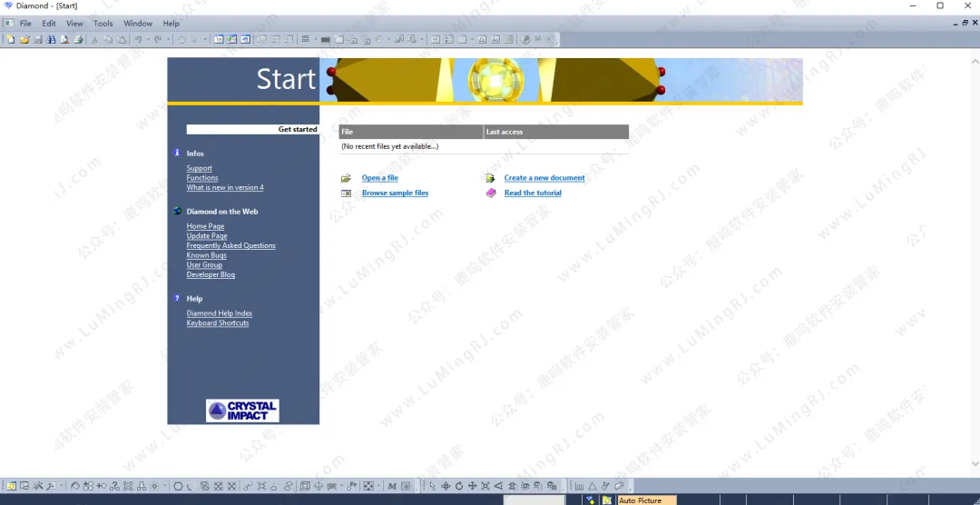Screen dimensions: 980x505
Task: Click the Crystal Impact logo
Action: point(242,411)
